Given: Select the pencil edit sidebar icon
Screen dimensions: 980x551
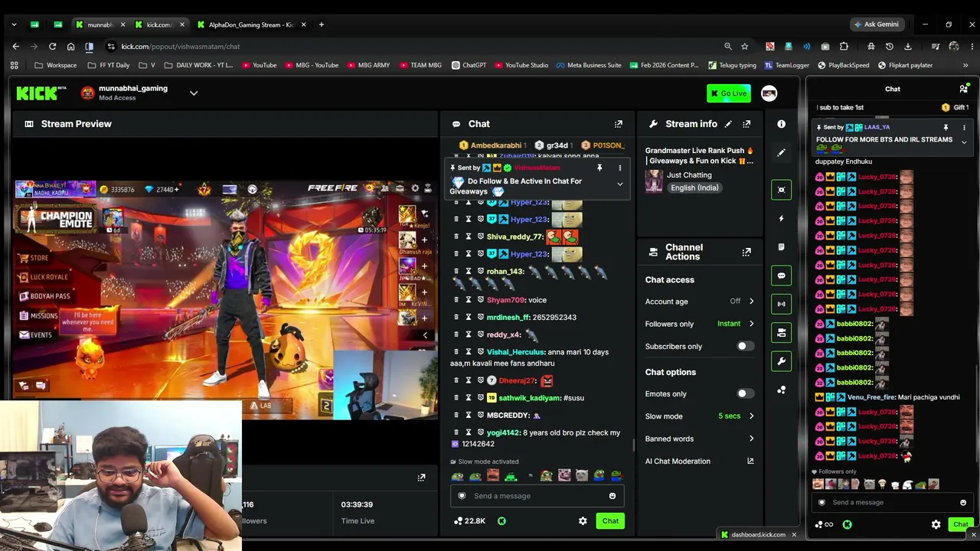Looking at the screenshot, I should (781, 153).
